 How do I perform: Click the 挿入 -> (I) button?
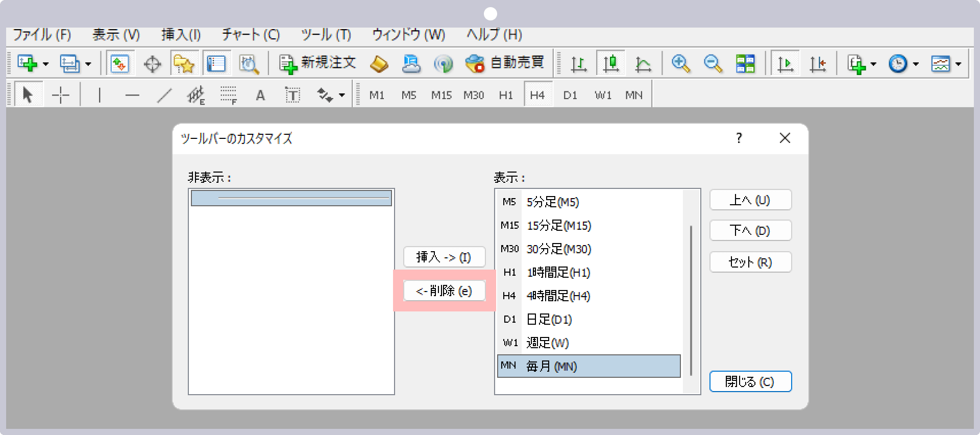pos(444,257)
